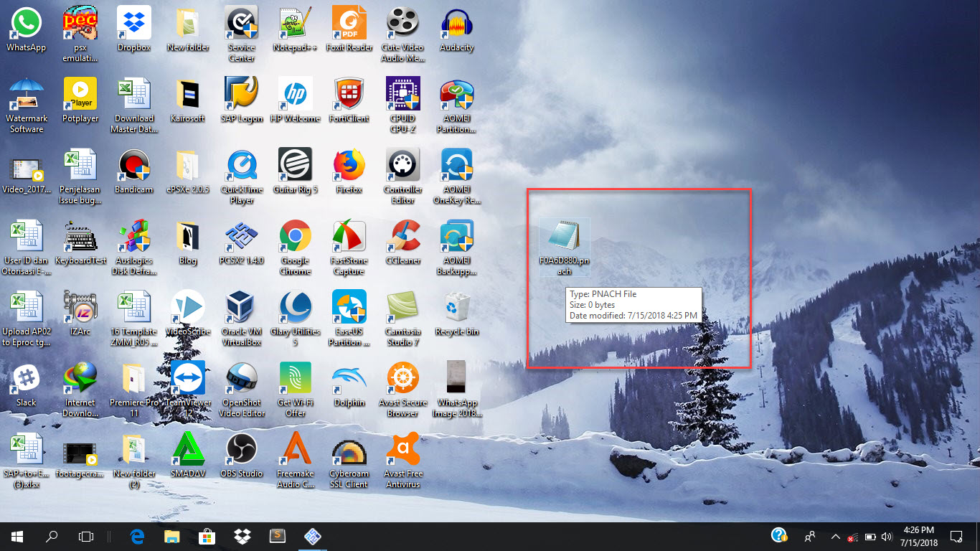
Task: Click the Dropbox icon on the taskbar
Action: [242, 536]
